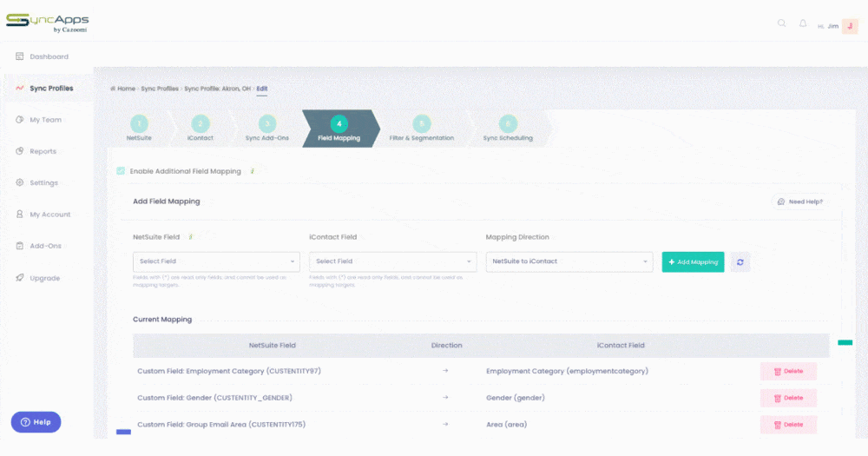The width and height of the screenshot is (868, 456).
Task: Toggle Enable Additional Field Mapping checkbox
Action: pyautogui.click(x=121, y=170)
